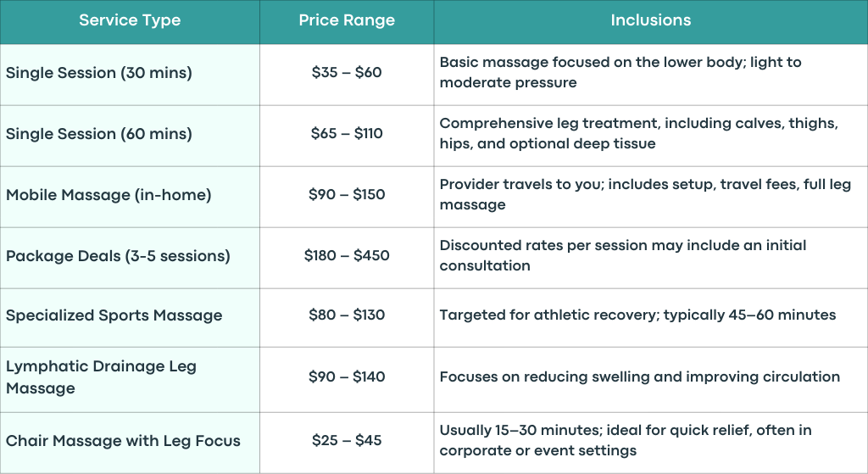This screenshot has height=474, width=868.
Task: Click the $65 – $110 price cell
Action: tap(347, 136)
